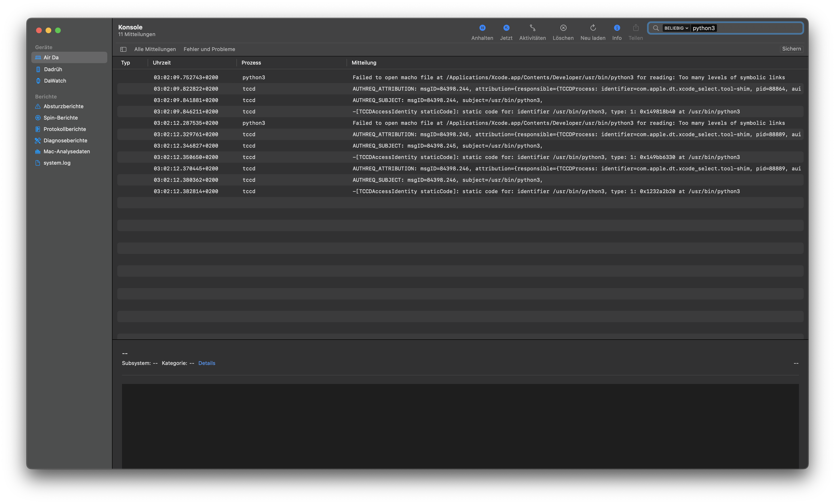Reload logs via Neu laden icon
835x504 pixels.
tap(593, 28)
